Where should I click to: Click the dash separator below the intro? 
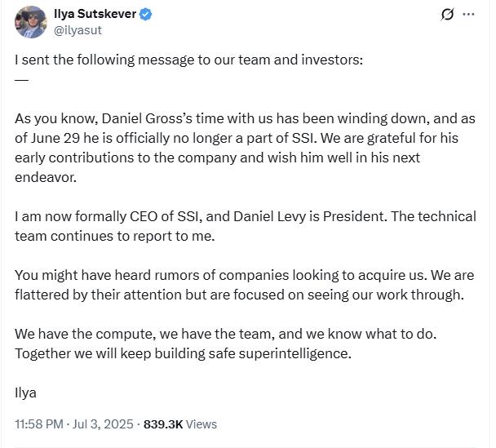(21, 78)
